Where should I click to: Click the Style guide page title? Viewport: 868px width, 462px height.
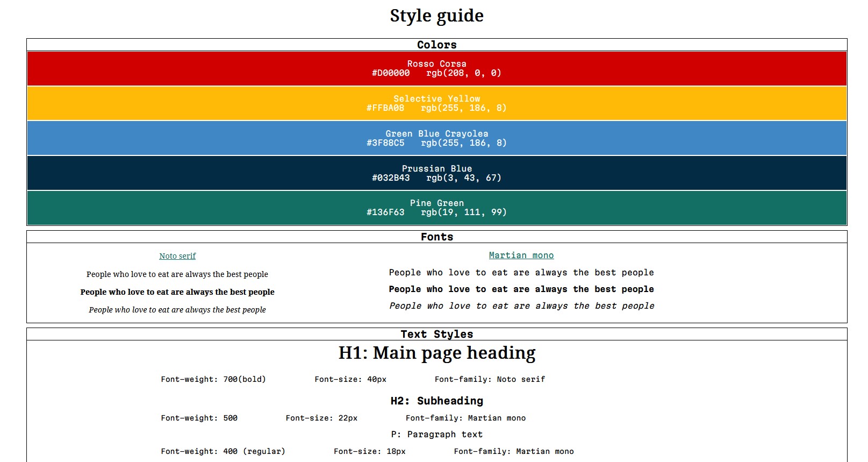[x=436, y=16]
